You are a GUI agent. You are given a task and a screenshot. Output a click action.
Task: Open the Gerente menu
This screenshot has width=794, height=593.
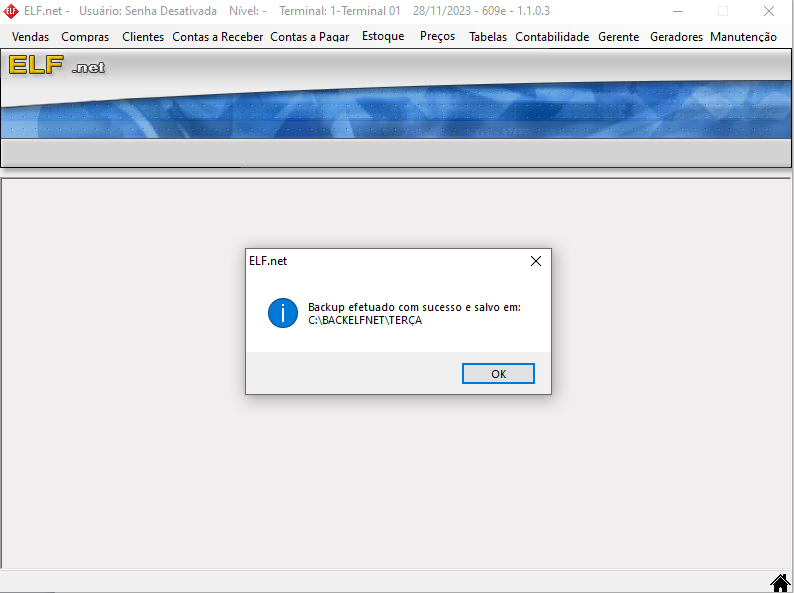618,37
